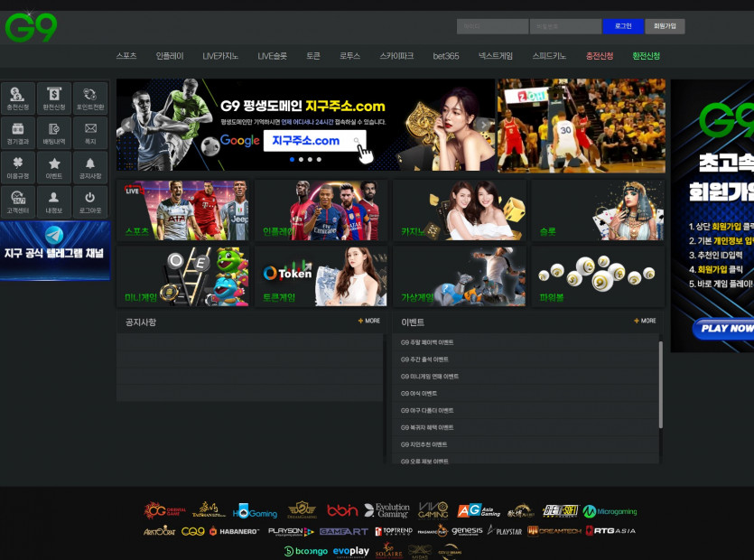Select the first carousel dot on banner
Viewport: 754px width, 560px height.
click(x=292, y=159)
